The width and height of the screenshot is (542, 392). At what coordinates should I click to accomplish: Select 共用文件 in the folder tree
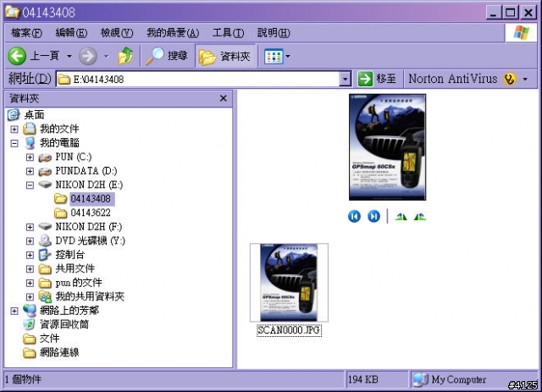75,268
